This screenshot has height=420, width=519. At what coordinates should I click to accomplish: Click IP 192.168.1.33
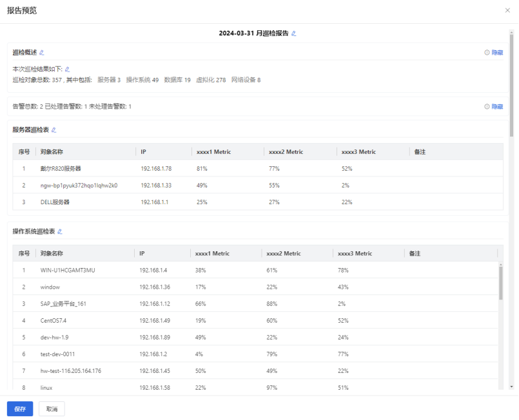(156, 186)
